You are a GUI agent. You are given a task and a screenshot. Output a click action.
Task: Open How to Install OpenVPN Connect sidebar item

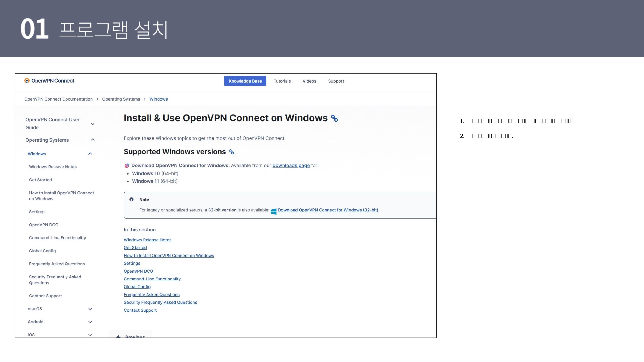coord(61,196)
